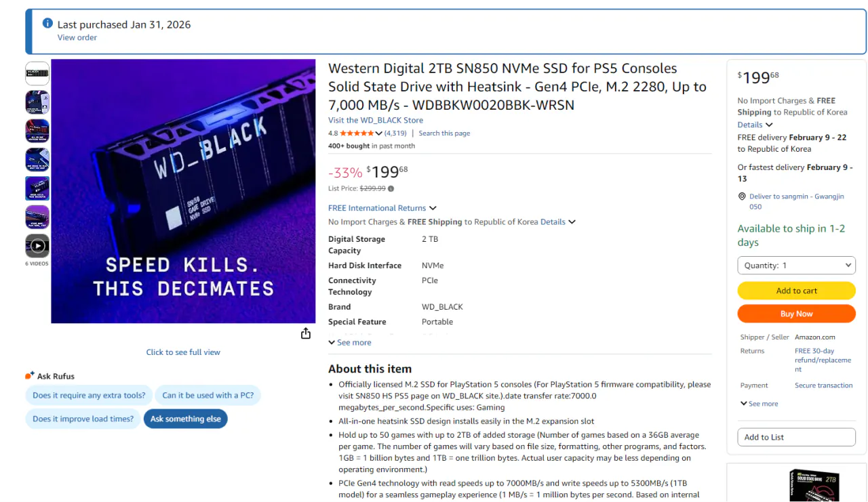Click the info icon in the purchase banner
Image resolution: width=868 pixels, height=502 pixels.
point(47,22)
